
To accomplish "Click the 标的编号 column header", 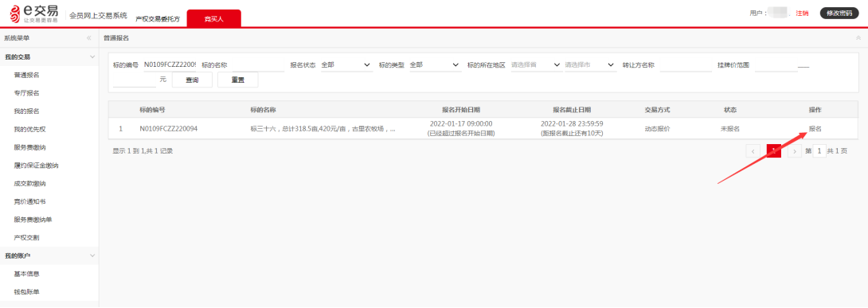I will pyautogui.click(x=152, y=110).
